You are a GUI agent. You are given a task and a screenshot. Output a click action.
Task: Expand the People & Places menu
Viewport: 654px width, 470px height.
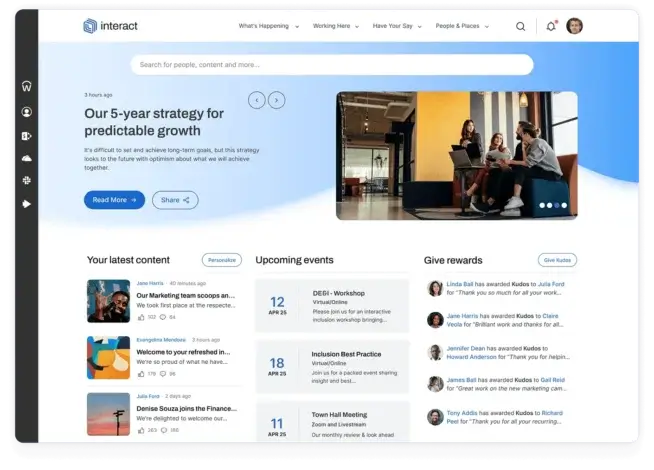click(x=462, y=26)
